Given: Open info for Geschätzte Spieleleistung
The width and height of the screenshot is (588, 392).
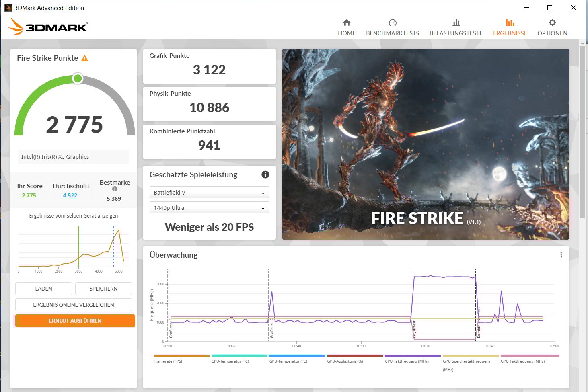Looking at the screenshot, I should [x=265, y=174].
